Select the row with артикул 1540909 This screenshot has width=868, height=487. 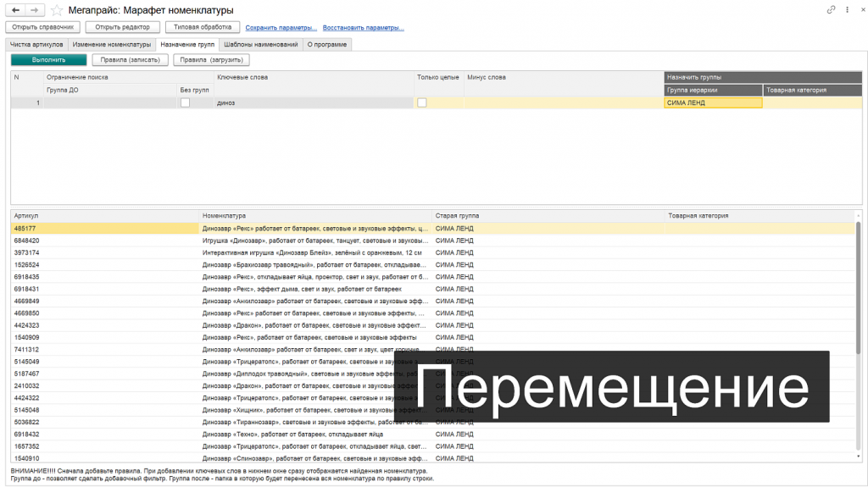tap(433, 338)
